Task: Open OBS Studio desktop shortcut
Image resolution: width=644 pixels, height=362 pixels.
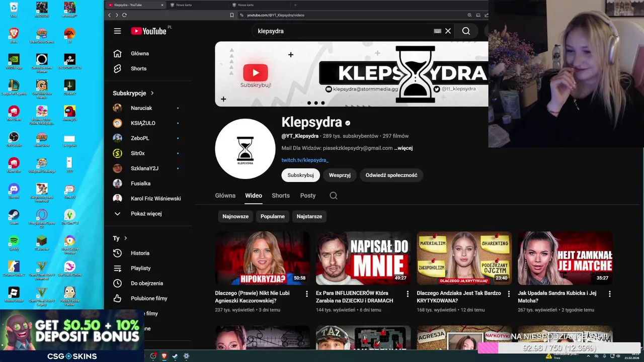Action: 14,139
